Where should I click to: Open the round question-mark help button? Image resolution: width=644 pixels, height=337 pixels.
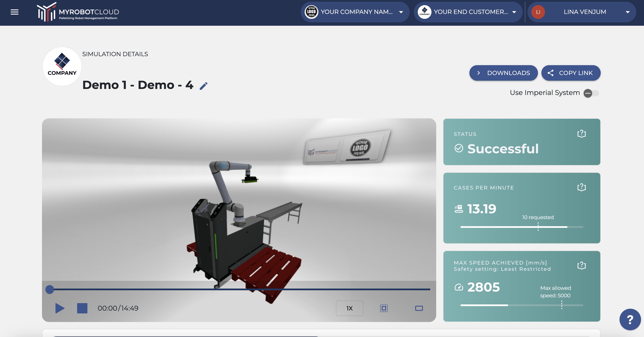coord(630,319)
